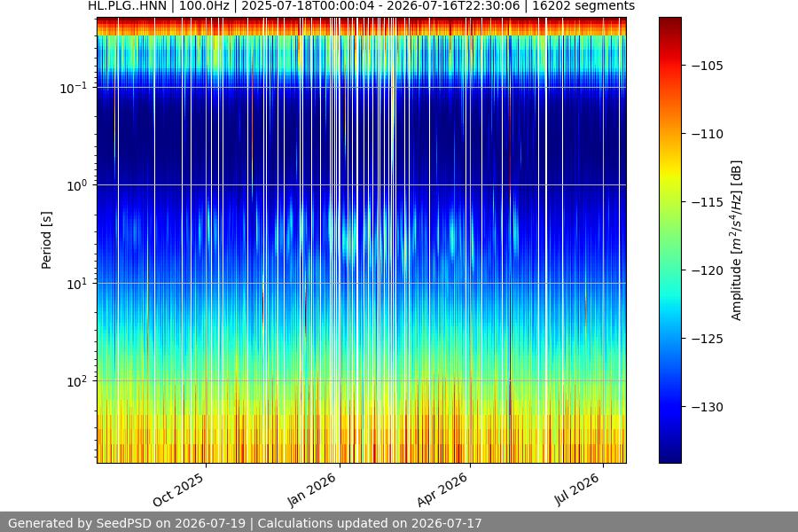Screen dimensions: 798x532
Task: Click the −120 colorbar tick label
Action: (708, 270)
